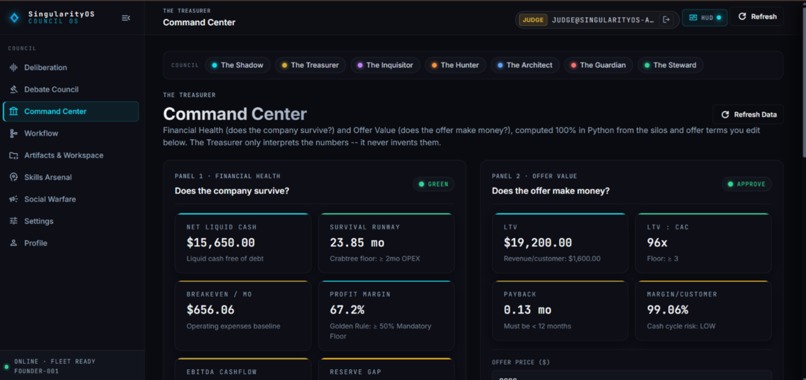Click the SingularityOS diamond logo icon
Viewport: 806px width, 380px height.
tap(14, 18)
